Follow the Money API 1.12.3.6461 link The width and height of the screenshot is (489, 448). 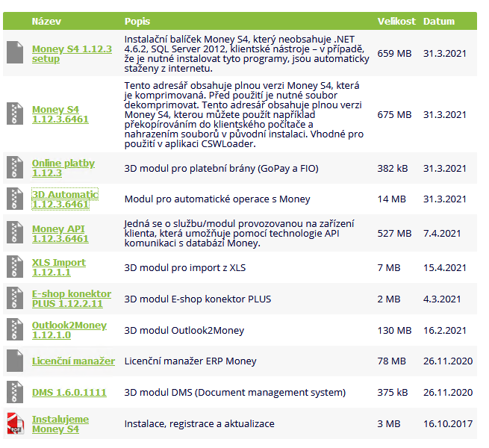pyautogui.click(x=60, y=234)
